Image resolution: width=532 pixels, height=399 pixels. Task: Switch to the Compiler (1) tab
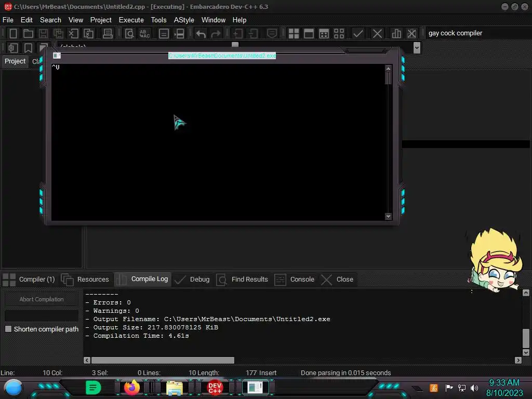pos(29,279)
